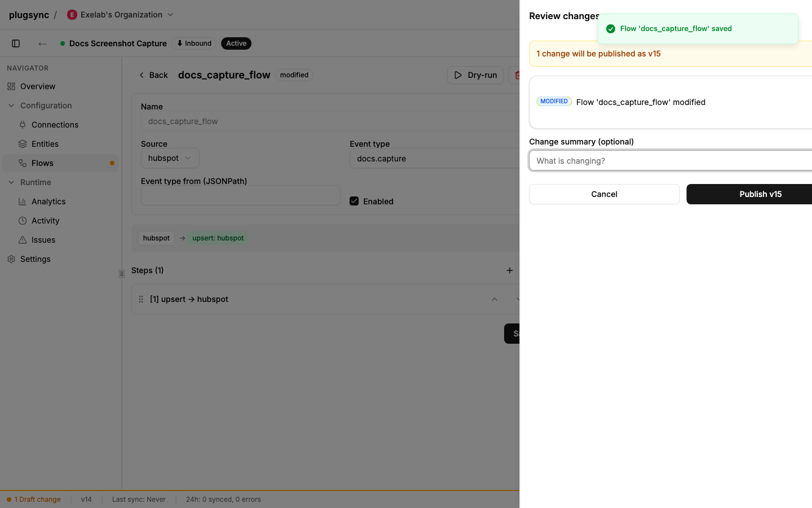Viewport: 812px width, 508px height.
Task: Click the 1 Draft change status
Action: [x=34, y=500]
